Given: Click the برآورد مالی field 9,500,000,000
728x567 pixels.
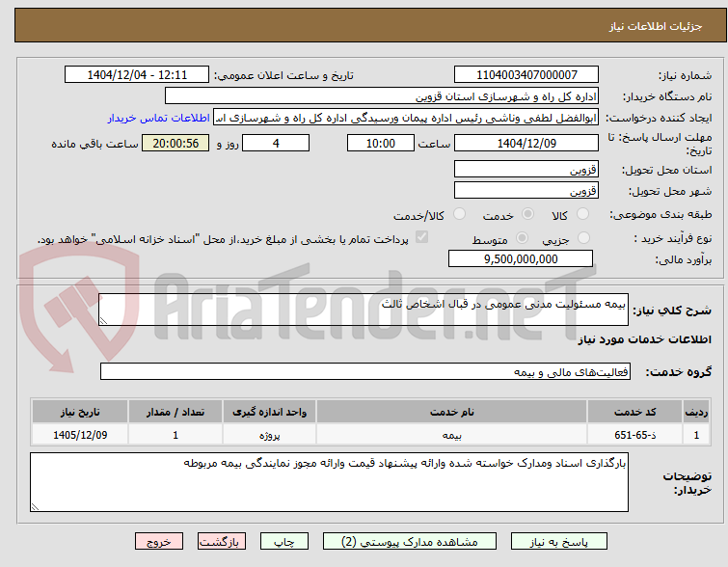Looking at the screenshot, I should pos(521,258).
